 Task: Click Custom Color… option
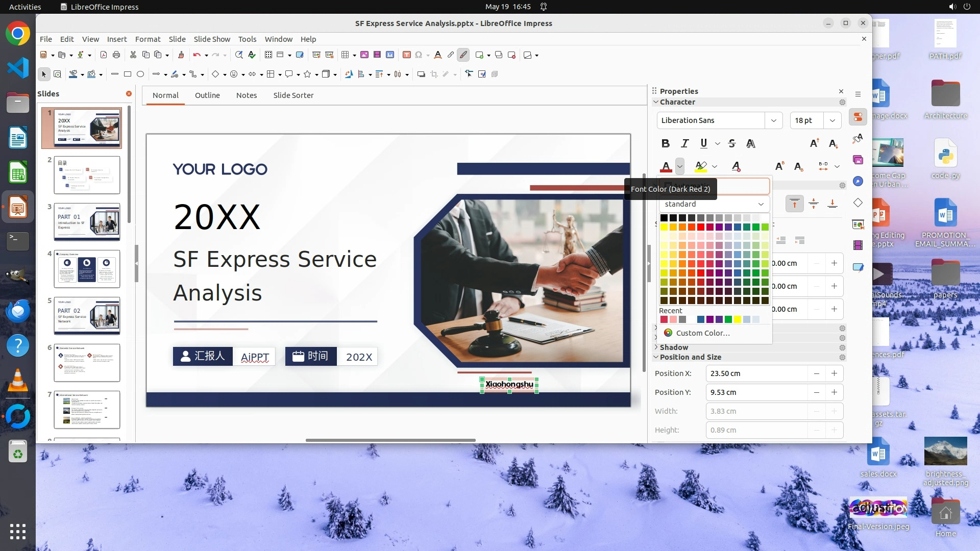pyautogui.click(x=702, y=333)
